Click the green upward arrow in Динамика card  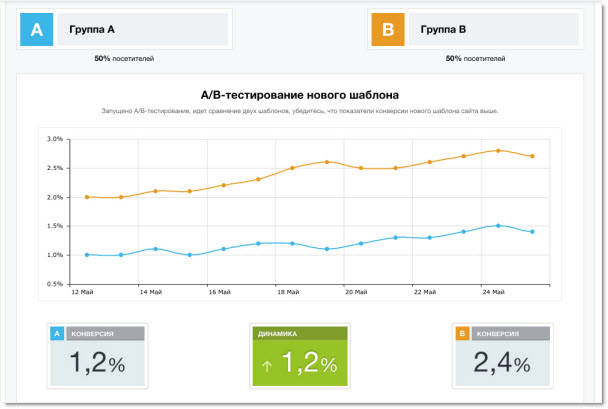click(x=268, y=366)
